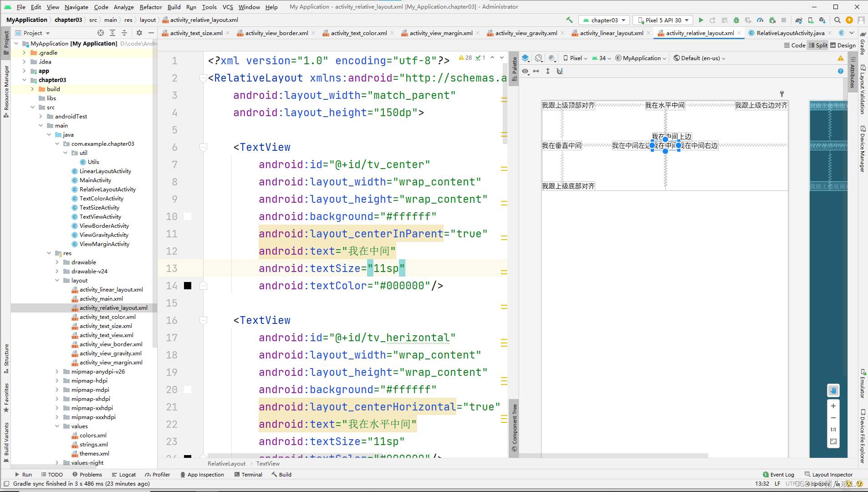Switch to activity_view_margin.xml tab
Viewport: 868px width, 492px height.
441,33
